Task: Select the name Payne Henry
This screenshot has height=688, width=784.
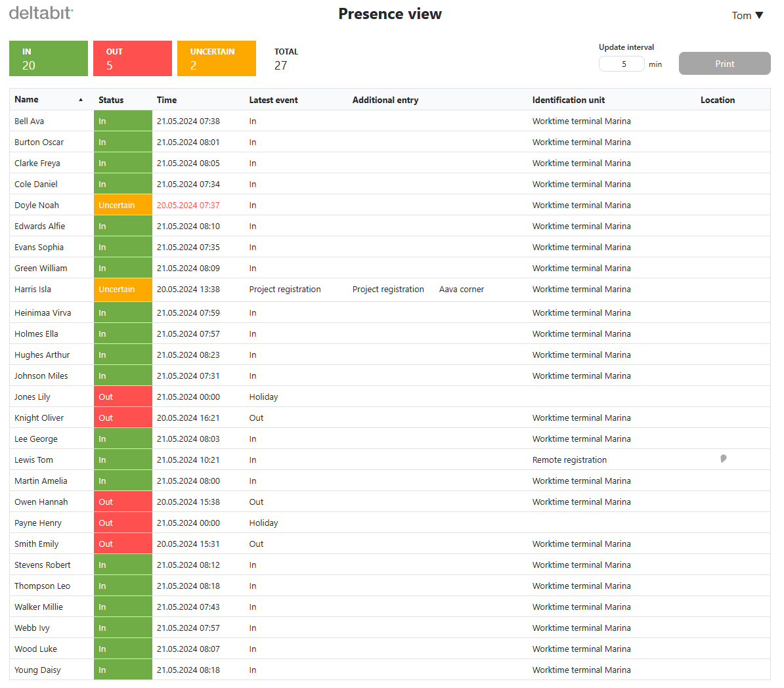Action: click(38, 523)
